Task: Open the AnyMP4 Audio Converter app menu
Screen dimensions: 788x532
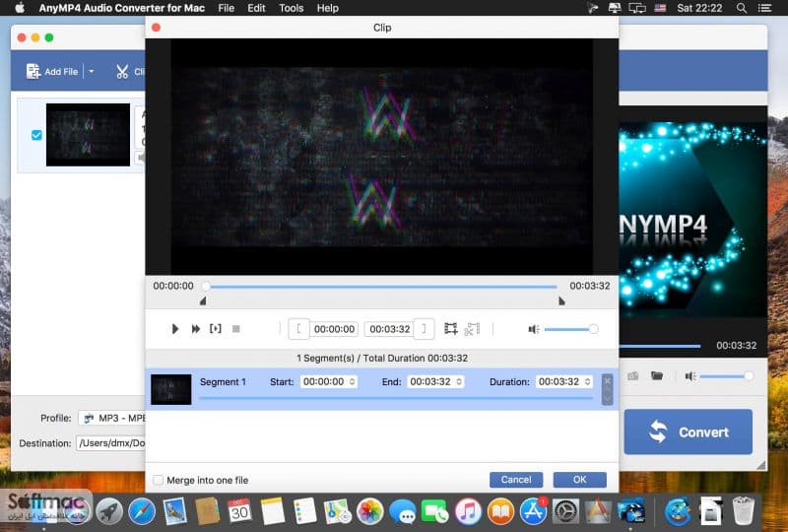Action: [121, 8]
